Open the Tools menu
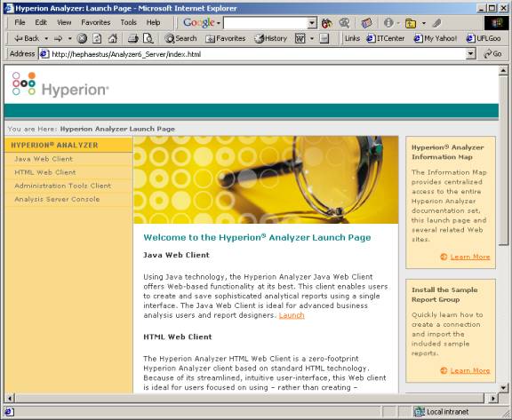Screen dimensions: 512x420 tap(128, 22)
